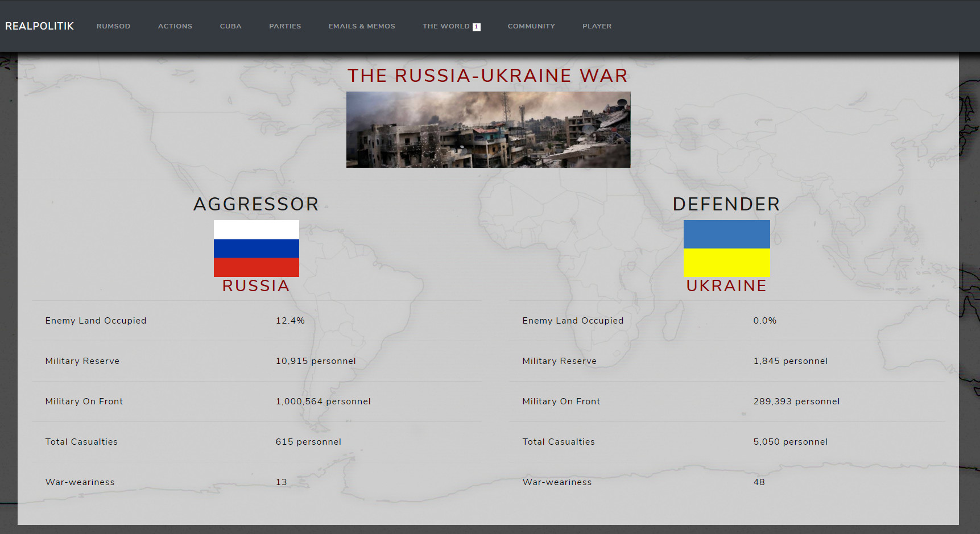The image size is (980, 534).
Task: Open the PARTIES page
Action: click(x=285, y=26)
